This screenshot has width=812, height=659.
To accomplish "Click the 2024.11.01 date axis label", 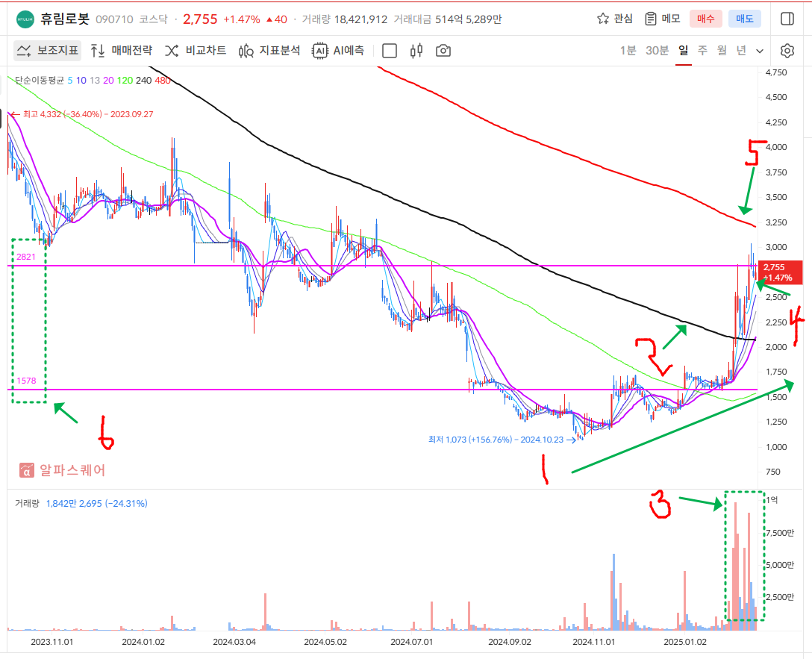I will [593, 642].
